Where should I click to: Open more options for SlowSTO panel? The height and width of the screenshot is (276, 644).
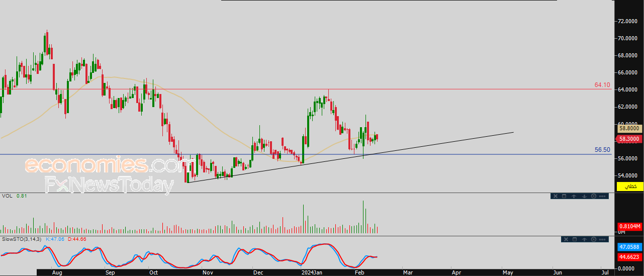pyautogui.click(x=602, y=239)
